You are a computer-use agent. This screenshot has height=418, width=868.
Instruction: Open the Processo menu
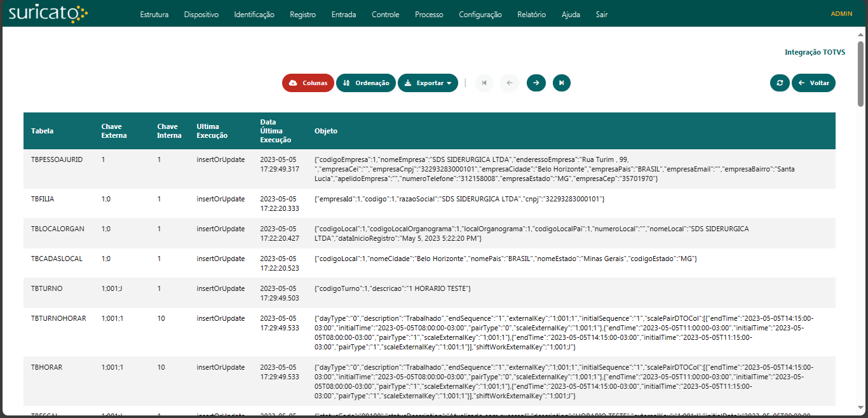coord(429,15)
